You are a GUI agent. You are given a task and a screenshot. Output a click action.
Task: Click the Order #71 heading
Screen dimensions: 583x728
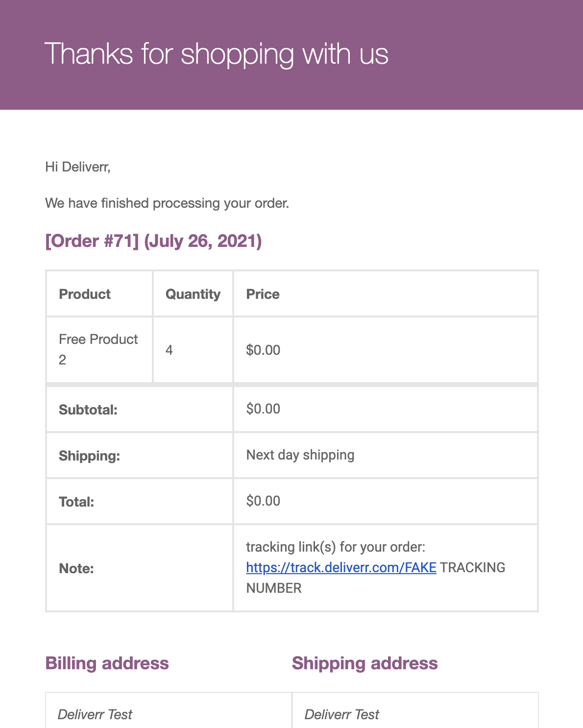tap(153, 241)
